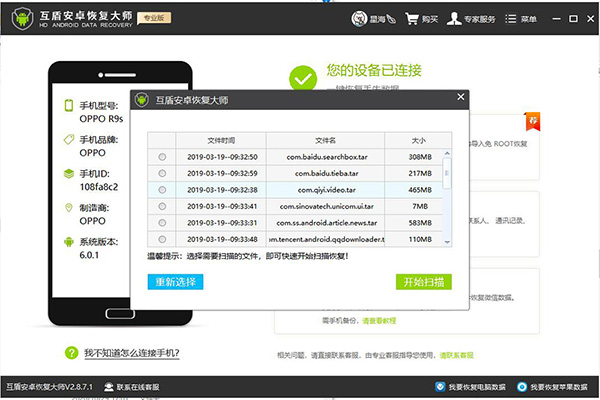This screenshot has width=600, height=400.
Task: Click the system version 6.0.1 text
Action: (89, 255)
